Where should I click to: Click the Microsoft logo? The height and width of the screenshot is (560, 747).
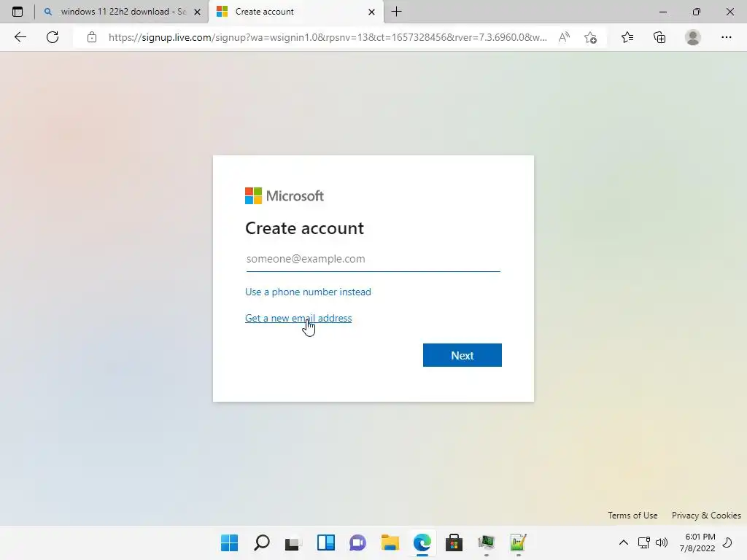[285, 195]
